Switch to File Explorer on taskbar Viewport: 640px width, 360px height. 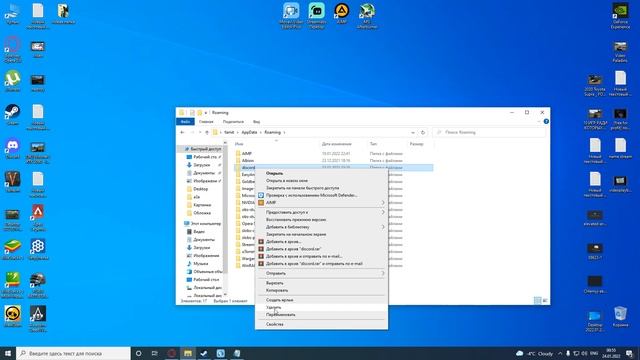click(188, 353)
